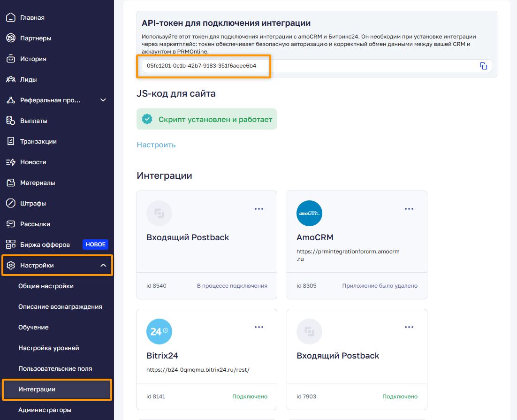Open three-dot menu on AmoCRM card
This screenshot has width=517, height=420.
click(409, 209)
